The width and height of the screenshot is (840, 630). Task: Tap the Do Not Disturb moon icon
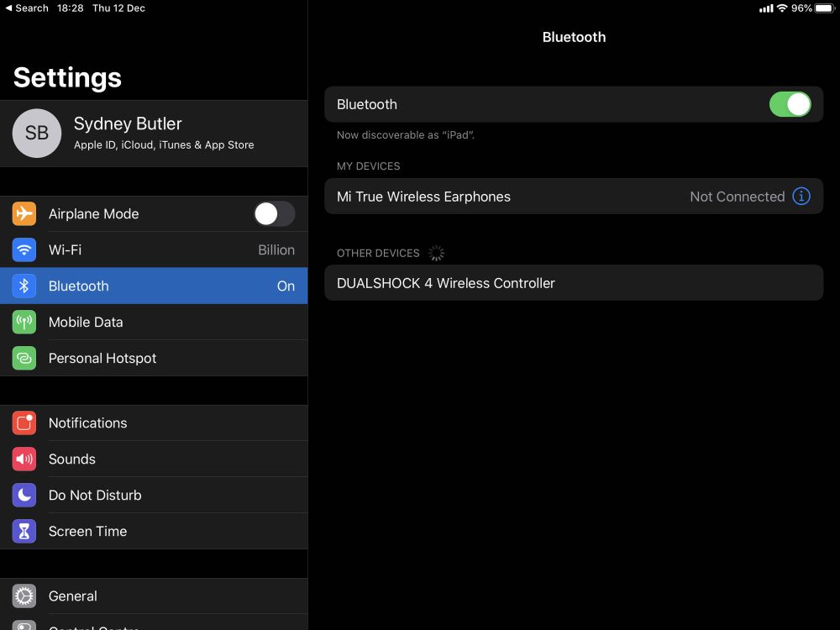click(x=24, y=496)
